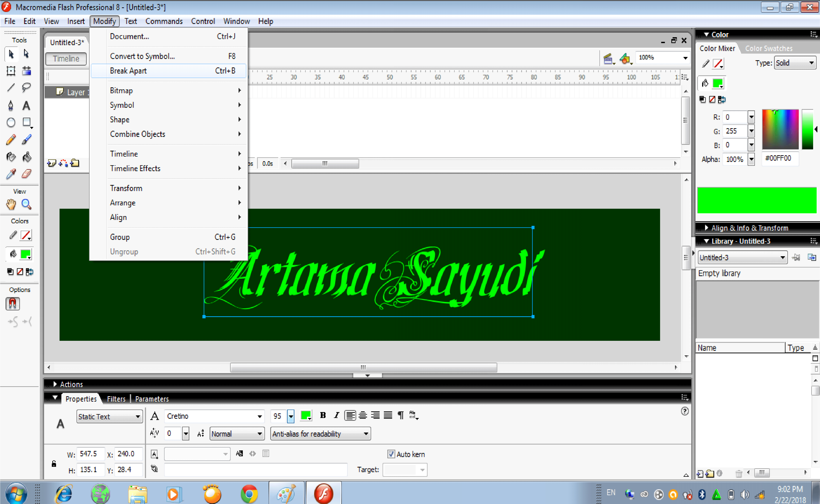
Task: Switch to the Filters tab
Action: point(116,399)
